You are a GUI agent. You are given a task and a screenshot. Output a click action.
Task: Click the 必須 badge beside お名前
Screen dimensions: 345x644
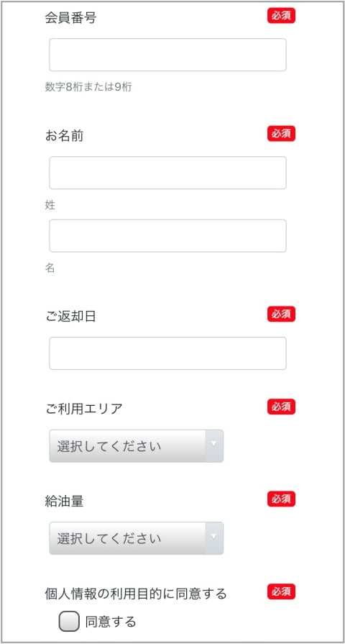[282, 134]
